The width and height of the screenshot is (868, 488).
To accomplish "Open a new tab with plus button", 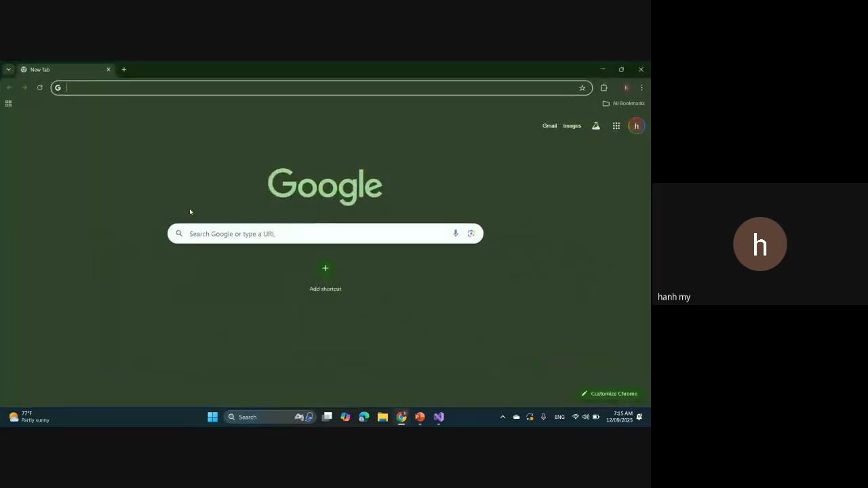I will [x=123, y=69].
